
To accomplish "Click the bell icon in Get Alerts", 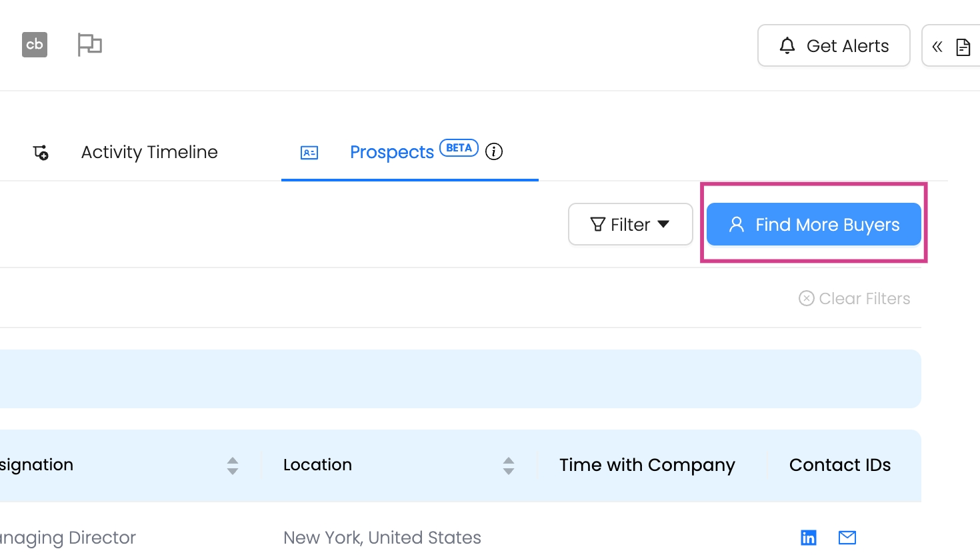I will click(x=787, y=45).
